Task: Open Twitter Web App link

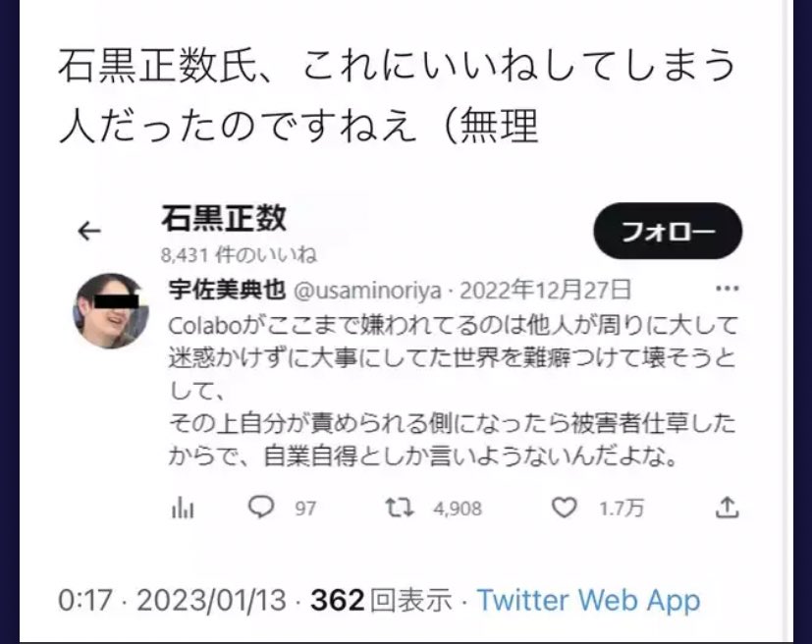Action: point(588,601)
